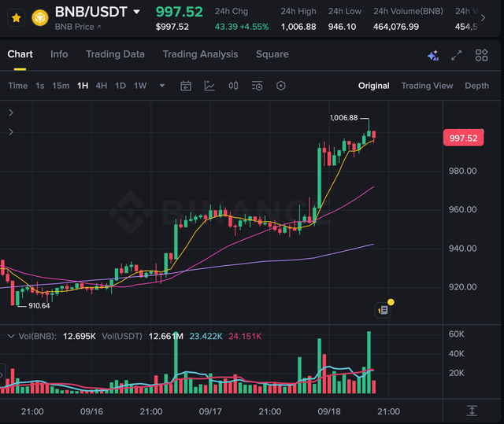Open the Square tab
The height and width of the screenshot is (424, 504).
tap(272, 54)
